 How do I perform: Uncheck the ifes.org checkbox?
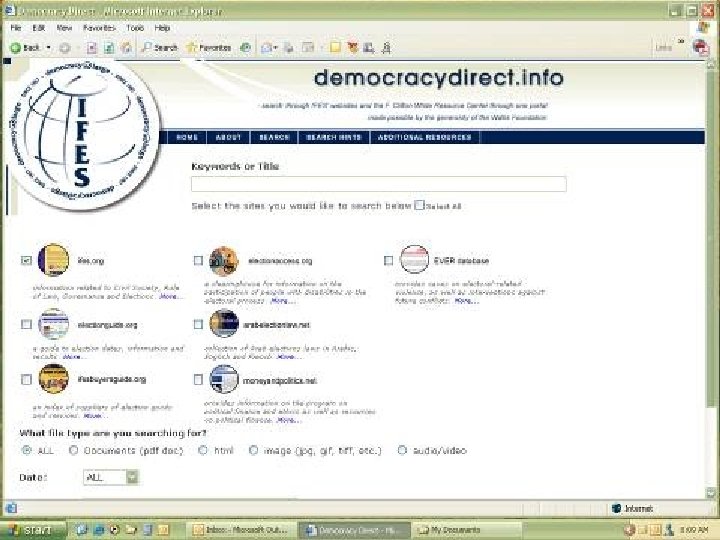pos(26,260)
